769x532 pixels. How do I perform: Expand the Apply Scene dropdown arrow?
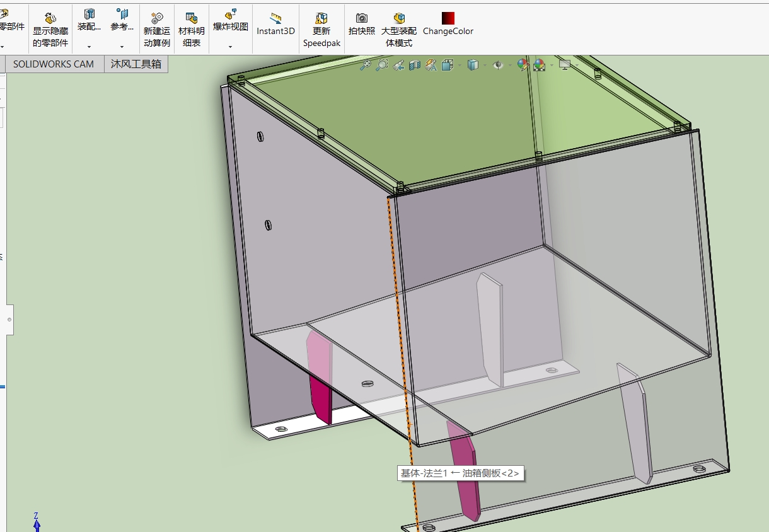[x=551, y=64]
